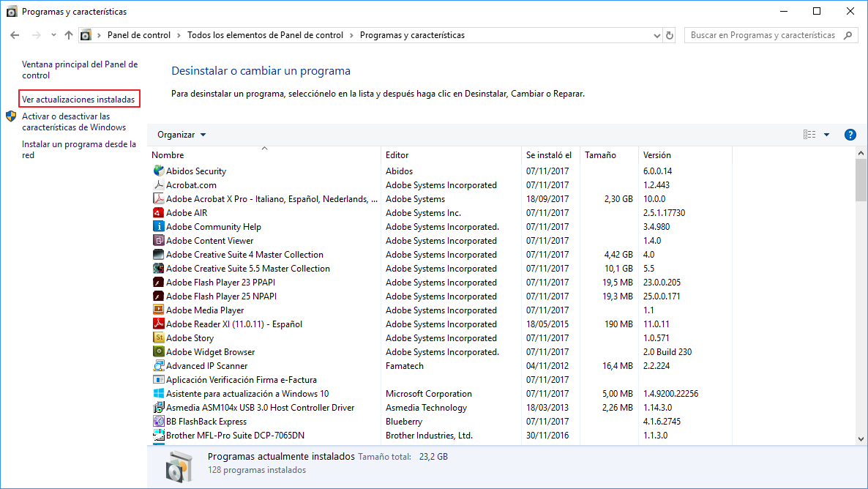The image size is (868, 489).
Task: Click the Adobe Acrobat X Pro icon
Action: (x=158, y=198)
